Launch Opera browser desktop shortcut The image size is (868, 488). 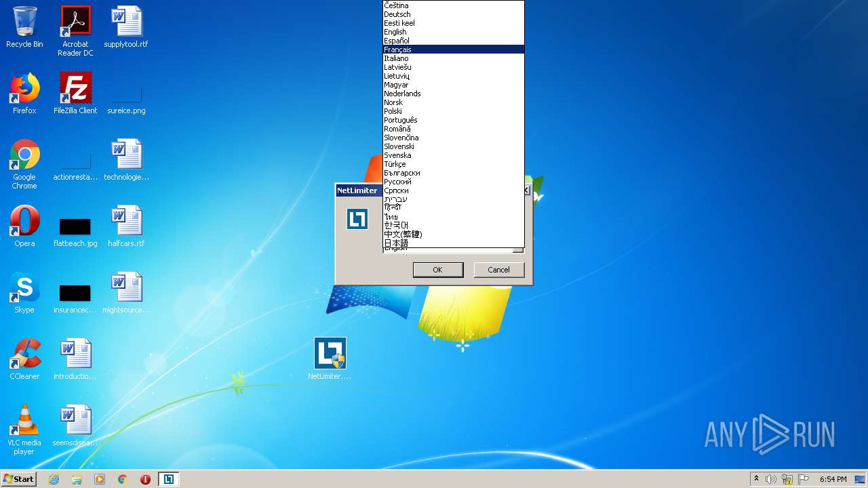click(24, 226)
